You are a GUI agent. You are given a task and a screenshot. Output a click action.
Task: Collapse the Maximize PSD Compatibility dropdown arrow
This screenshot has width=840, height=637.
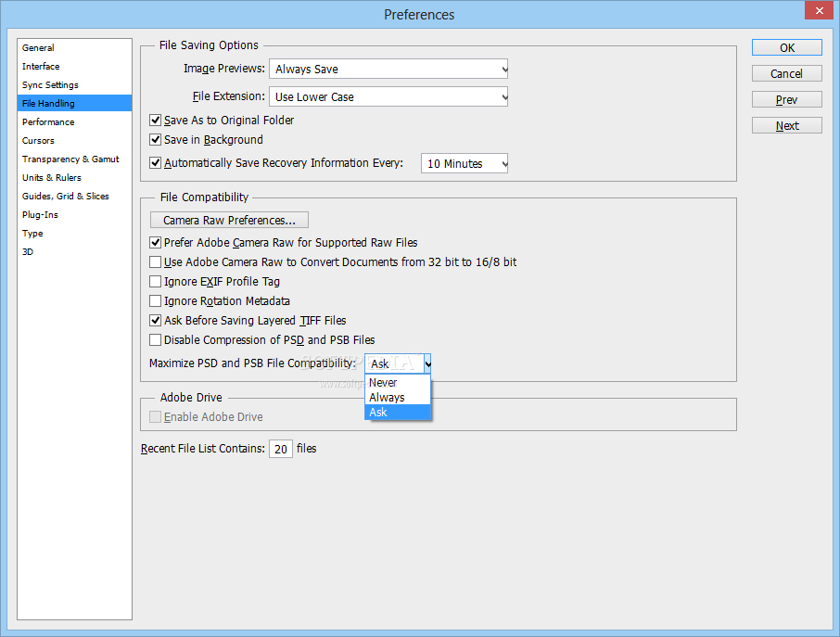click(x=427, y=363)
